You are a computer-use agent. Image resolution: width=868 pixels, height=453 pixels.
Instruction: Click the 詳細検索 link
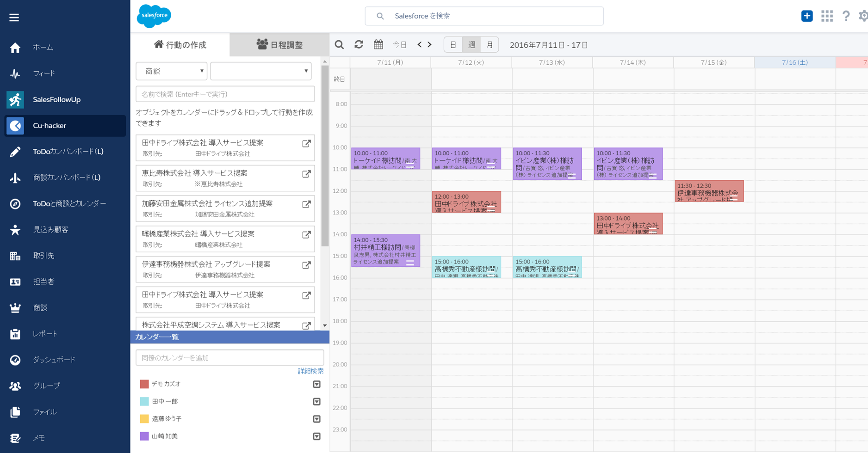coord(310,371)
